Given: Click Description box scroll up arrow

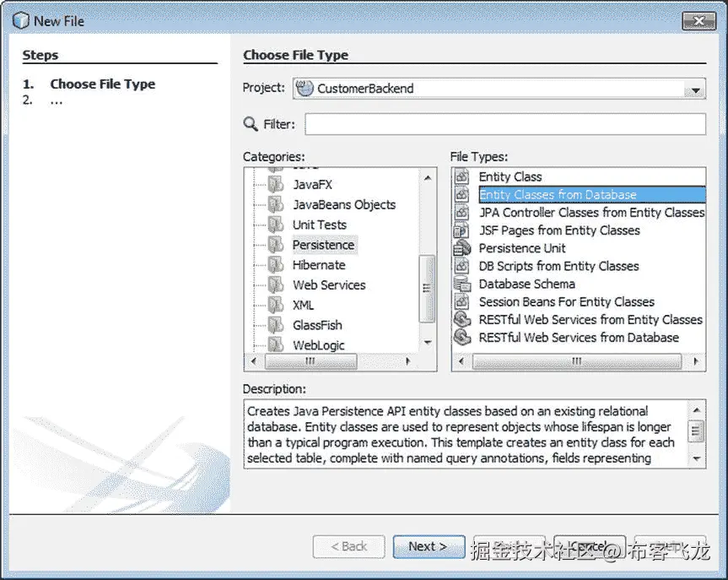Looking at the screenshot, I should [696, 410].
